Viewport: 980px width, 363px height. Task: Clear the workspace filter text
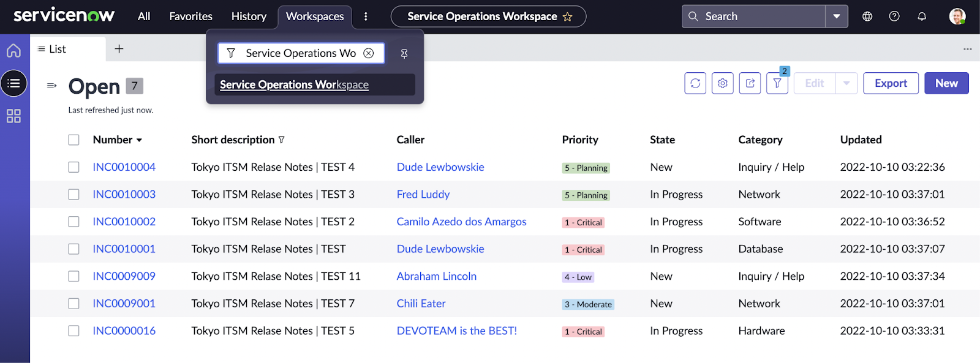[x=369, y=53]
